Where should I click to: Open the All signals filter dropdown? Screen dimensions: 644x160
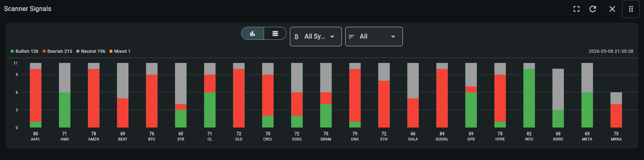(x=374, y=37)
